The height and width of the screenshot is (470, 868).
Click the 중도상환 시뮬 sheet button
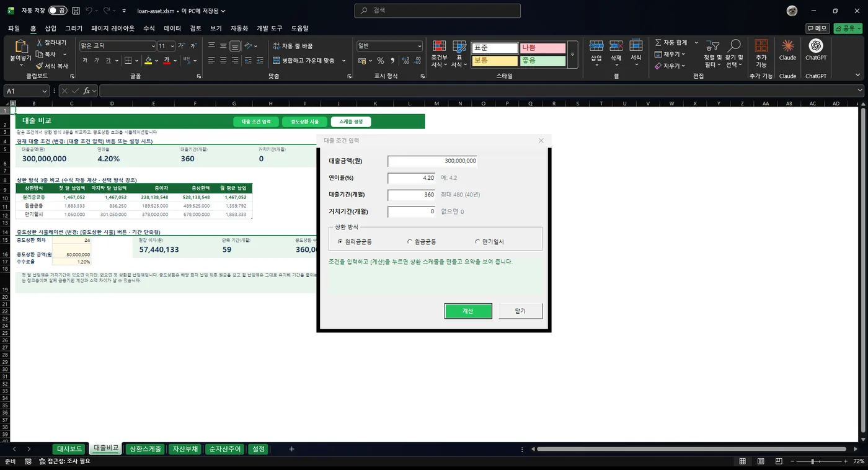tap(304, 122)
